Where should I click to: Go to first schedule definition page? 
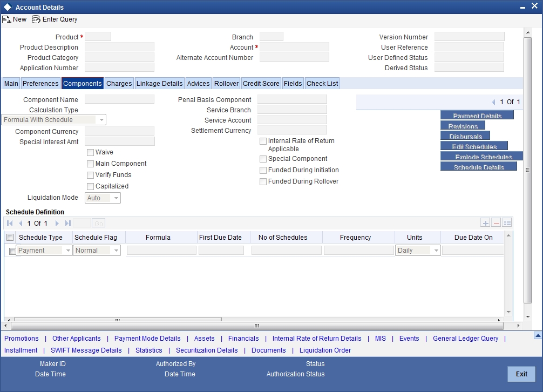click(x=10, y=224)
